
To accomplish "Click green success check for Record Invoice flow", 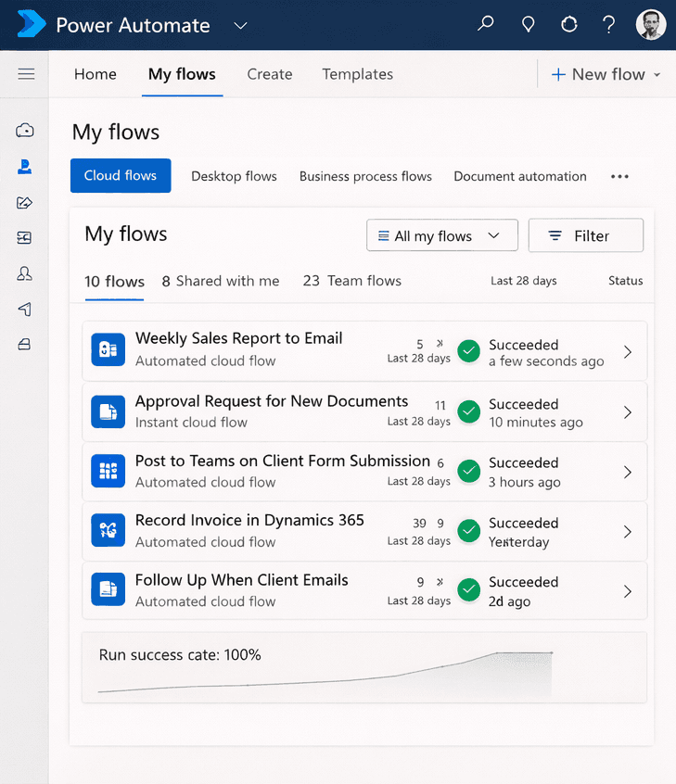I will (469, 530).
